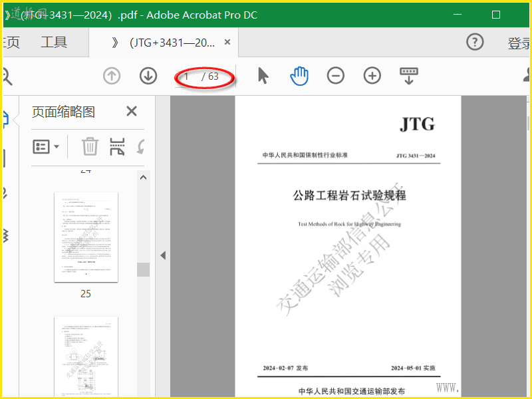This screenshot has width=532, height=399.
Task: Collapse the navigation pane arrow
Action: point(163,255)
